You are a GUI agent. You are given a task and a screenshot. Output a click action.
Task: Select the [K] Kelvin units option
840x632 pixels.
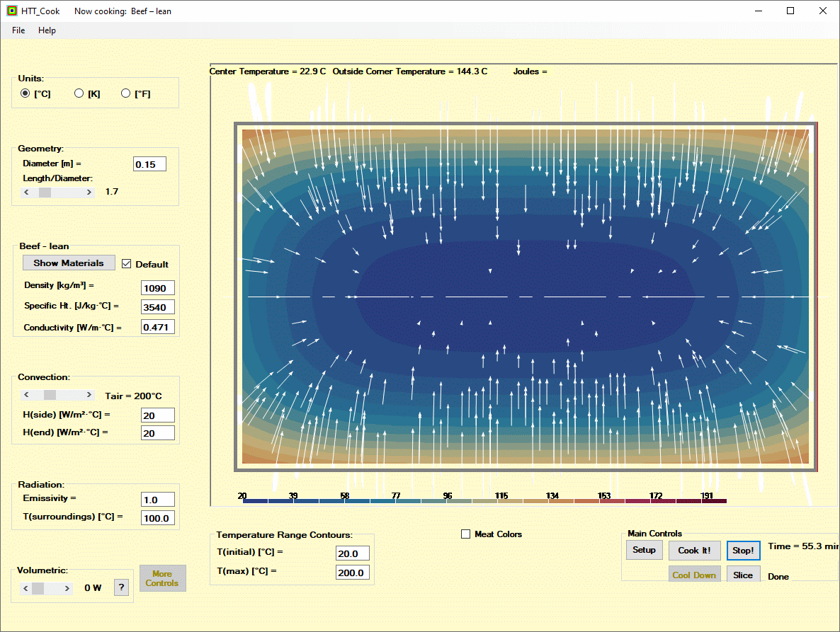point(79,93)
